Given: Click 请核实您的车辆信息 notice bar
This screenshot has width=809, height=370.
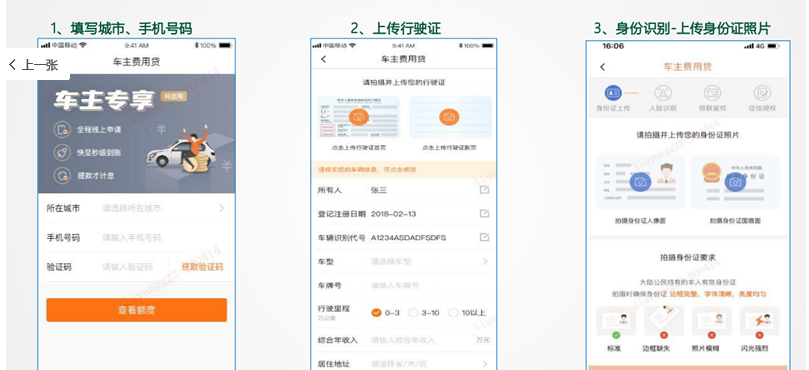Looking at the screenshot, I should (x=403, y=169).
